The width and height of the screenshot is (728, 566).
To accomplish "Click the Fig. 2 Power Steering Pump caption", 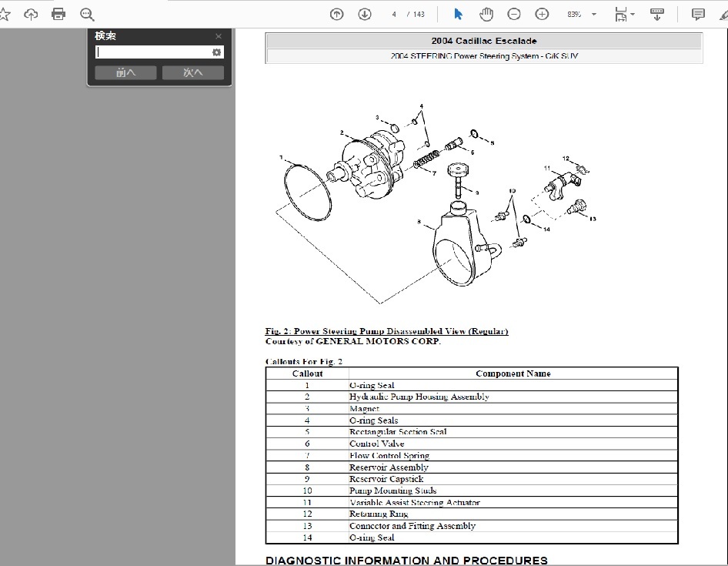I will [x=387, y=331].
